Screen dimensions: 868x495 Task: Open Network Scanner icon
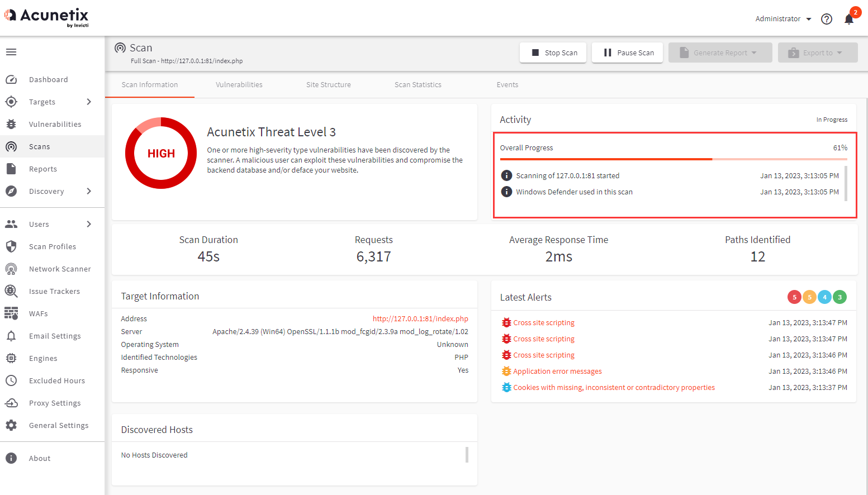click(11, 269)
